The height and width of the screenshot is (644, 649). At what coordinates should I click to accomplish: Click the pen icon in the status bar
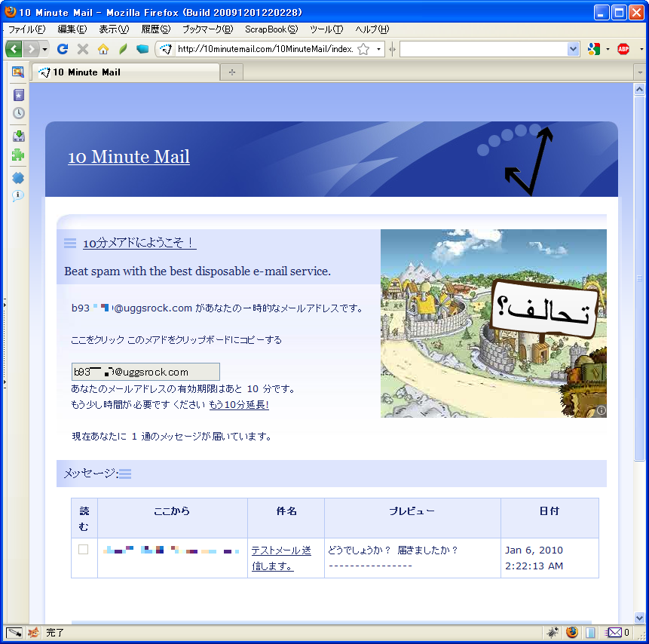pos(14,633)
